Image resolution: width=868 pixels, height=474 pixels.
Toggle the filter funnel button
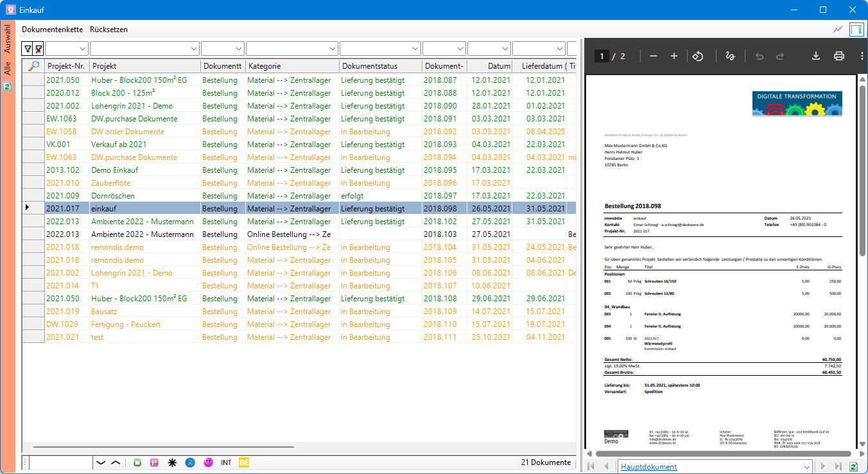coord(28,48)
